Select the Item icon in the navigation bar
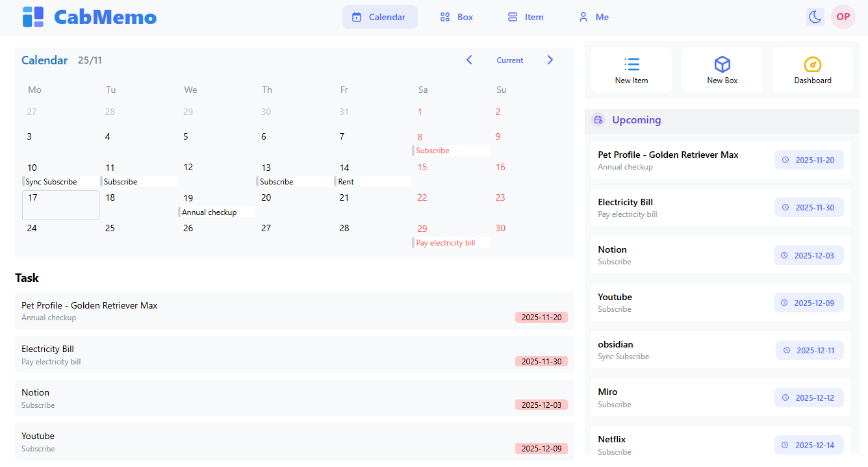The width and height of the screenshot is (868, 467). 513,16
